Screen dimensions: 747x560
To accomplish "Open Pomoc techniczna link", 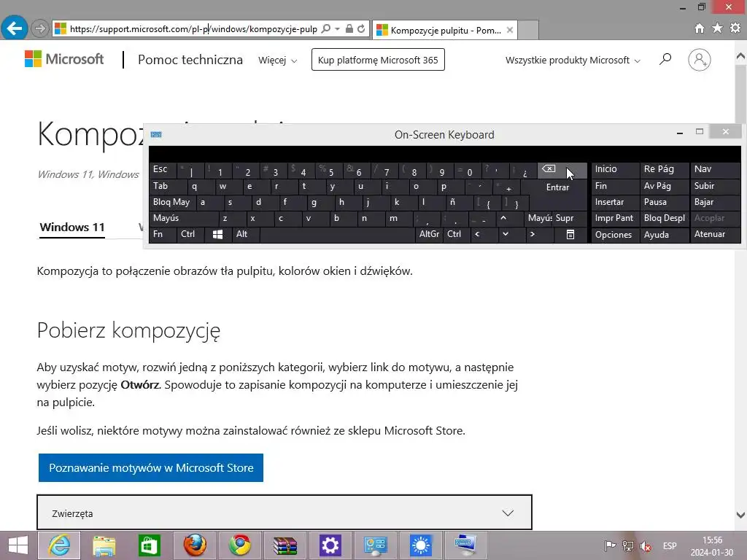I will pos(190,60).
